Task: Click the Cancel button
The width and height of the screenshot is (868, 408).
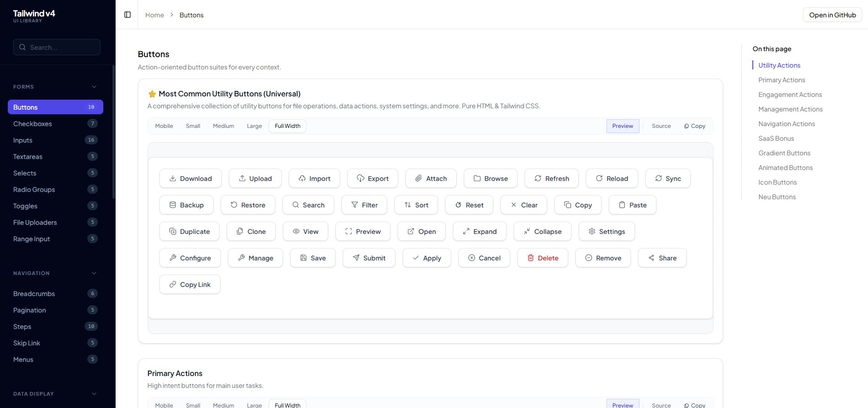Action: coord(484,258)
